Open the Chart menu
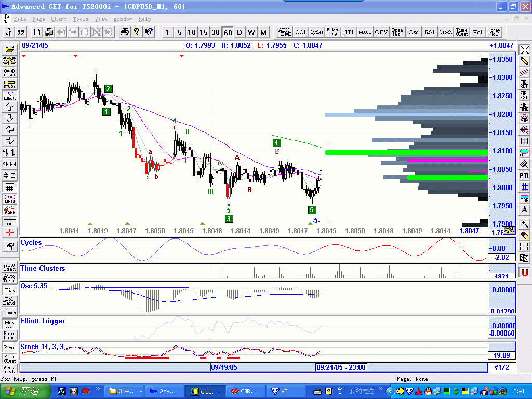Viewport: 532px width, 399px height. 59,19
